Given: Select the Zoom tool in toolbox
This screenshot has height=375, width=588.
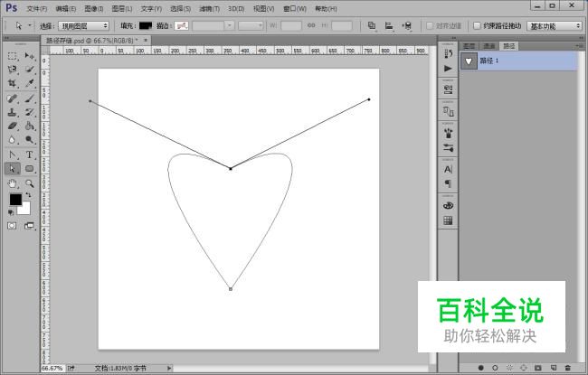Looking at the screenshot, I should click(x=29, y=183).
